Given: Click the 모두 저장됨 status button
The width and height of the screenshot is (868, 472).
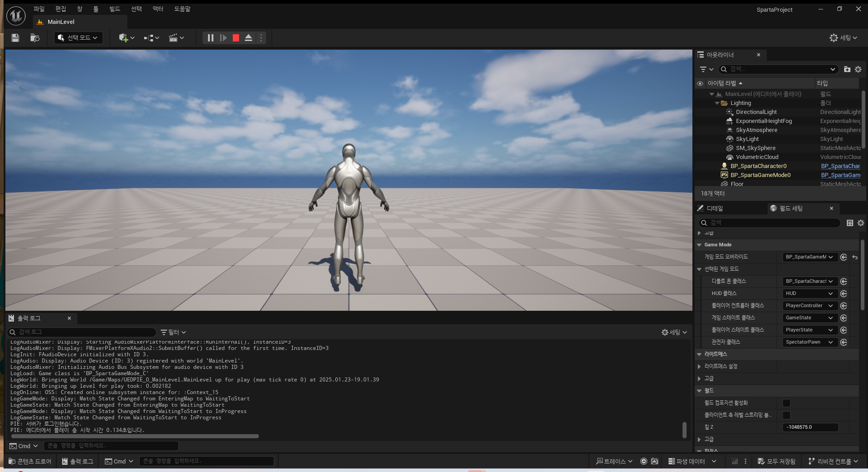Looking at the screenshot, I should 777,461.
